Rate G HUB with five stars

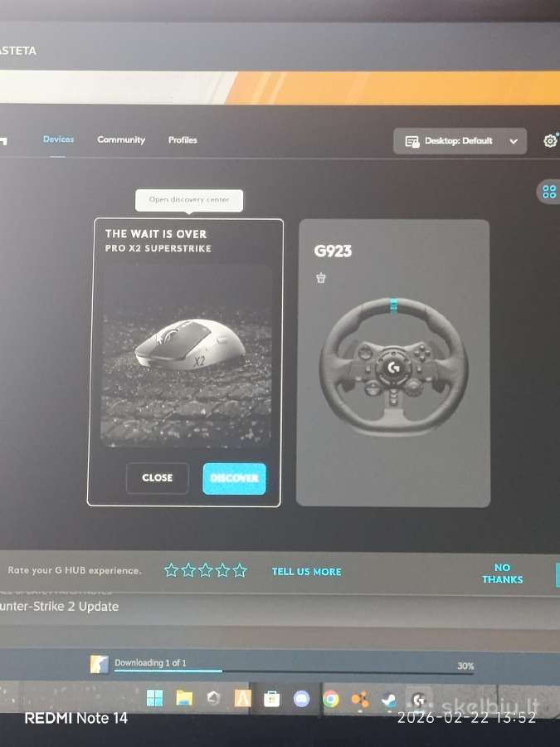tap(240, 569)
